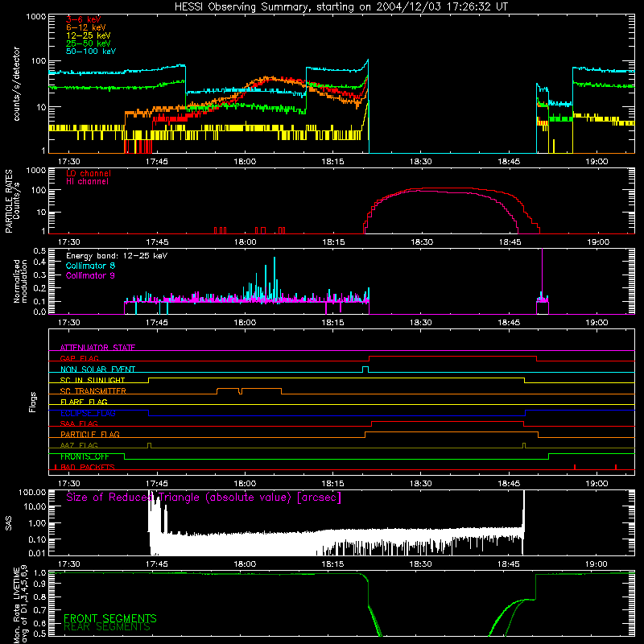Click the 0.9 tick value on livetime axis
Viewport: 644px width, 644px height.
(x=39, y=584)
